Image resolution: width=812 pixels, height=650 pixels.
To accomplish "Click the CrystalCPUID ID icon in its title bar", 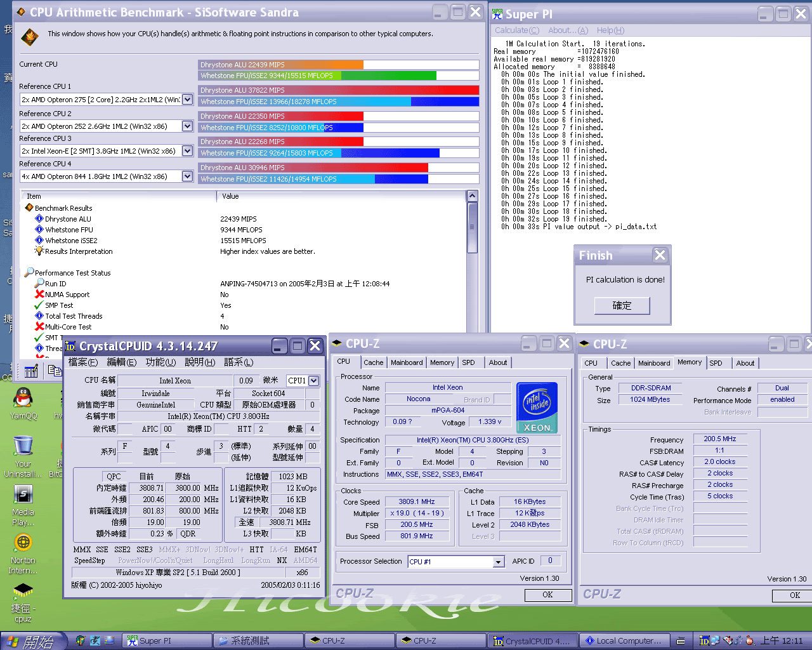I will coord(70,346).
